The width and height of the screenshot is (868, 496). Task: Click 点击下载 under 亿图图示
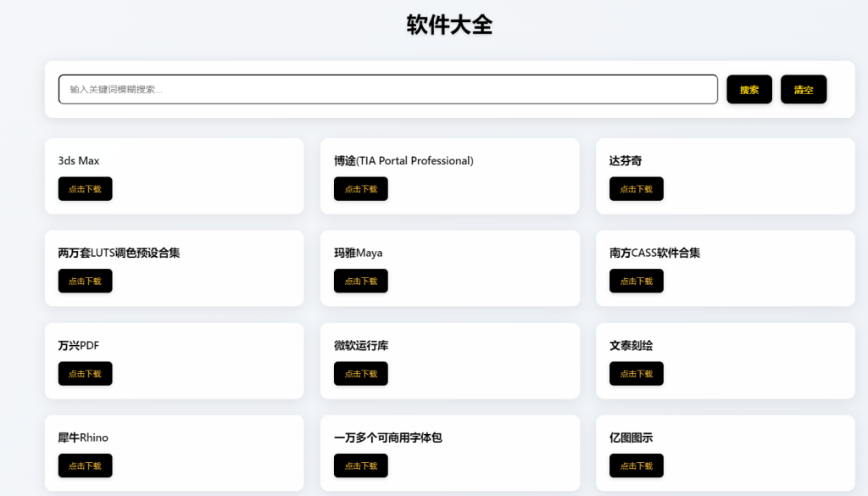[637, 465]
